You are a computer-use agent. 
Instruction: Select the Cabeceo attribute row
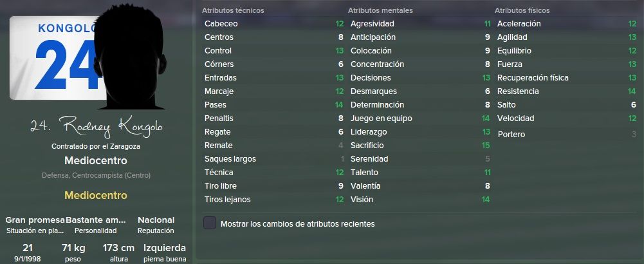click(274, 24)
